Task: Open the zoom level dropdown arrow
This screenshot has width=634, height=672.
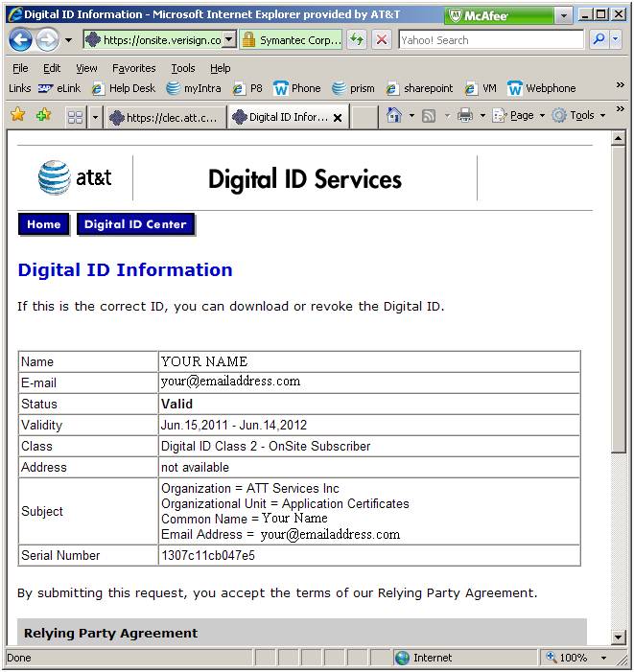Action: 603,658
